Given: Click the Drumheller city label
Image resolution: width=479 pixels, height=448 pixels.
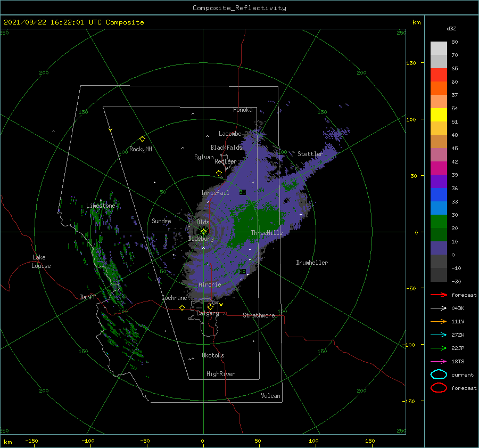Looking at the screenshot, I should point(312,263).
